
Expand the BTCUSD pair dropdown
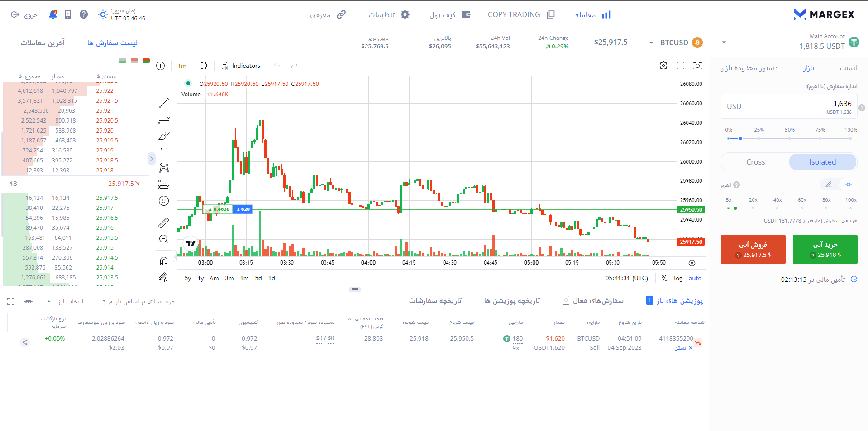click(651, 43)
